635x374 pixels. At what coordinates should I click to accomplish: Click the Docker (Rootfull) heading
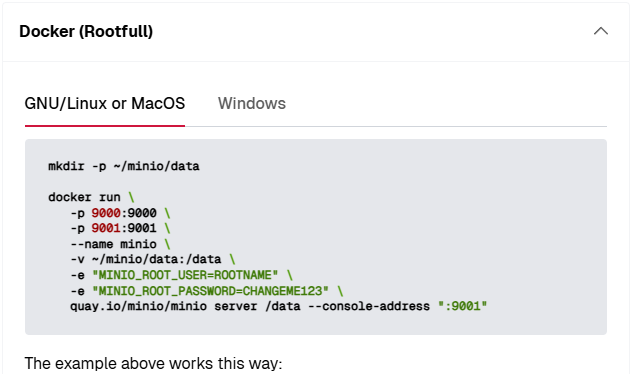86,31
